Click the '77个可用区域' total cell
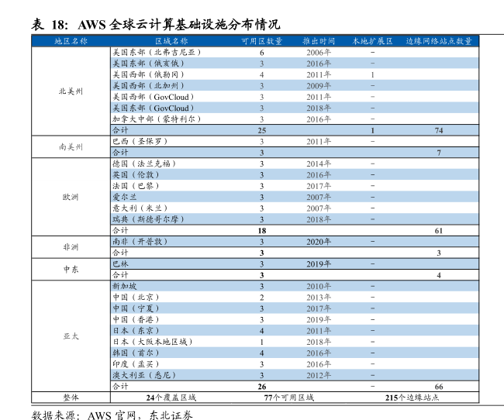This screenshot has height=420, width=504. [x=288, y=398]
